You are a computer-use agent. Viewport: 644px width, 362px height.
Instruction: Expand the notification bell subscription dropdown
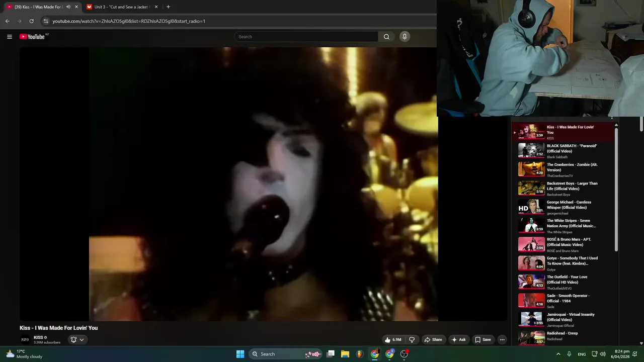(x=77, y=340)
